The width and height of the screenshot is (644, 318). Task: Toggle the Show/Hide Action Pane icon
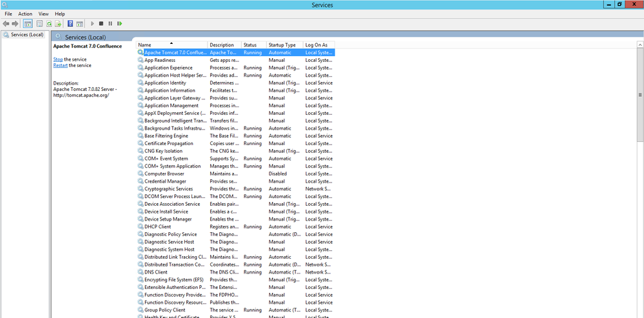79,24
